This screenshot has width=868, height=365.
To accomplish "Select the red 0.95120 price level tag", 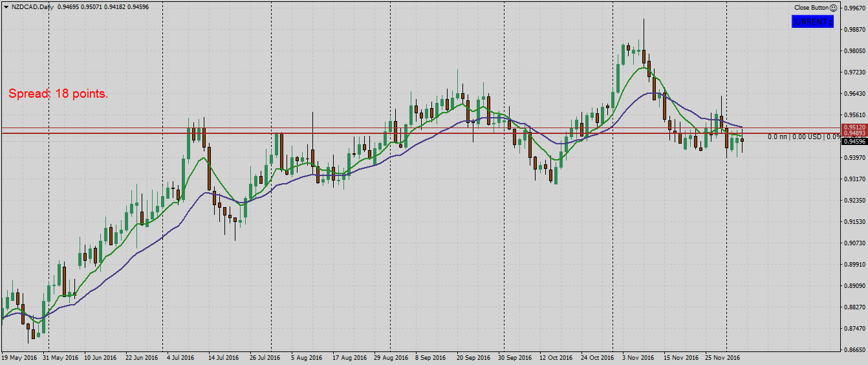I will 854,127.
